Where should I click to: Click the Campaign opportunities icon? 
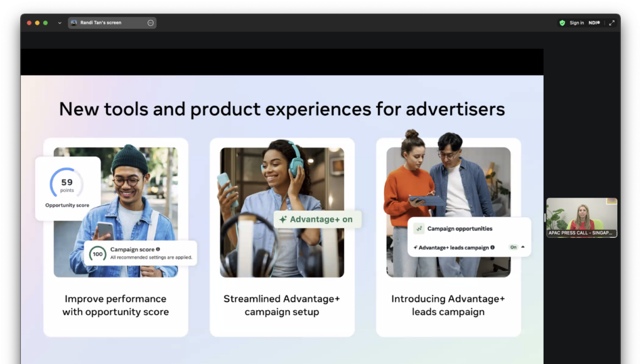(419, 229)
